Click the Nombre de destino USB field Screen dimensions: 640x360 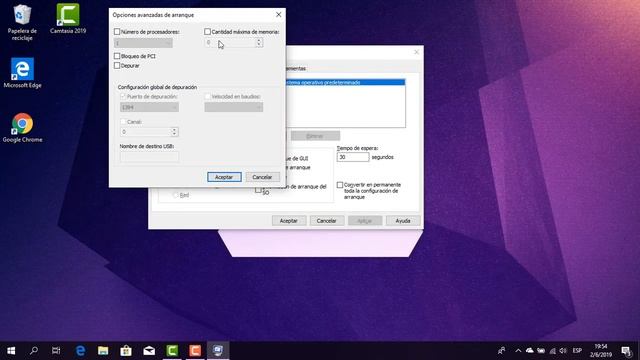149,156
